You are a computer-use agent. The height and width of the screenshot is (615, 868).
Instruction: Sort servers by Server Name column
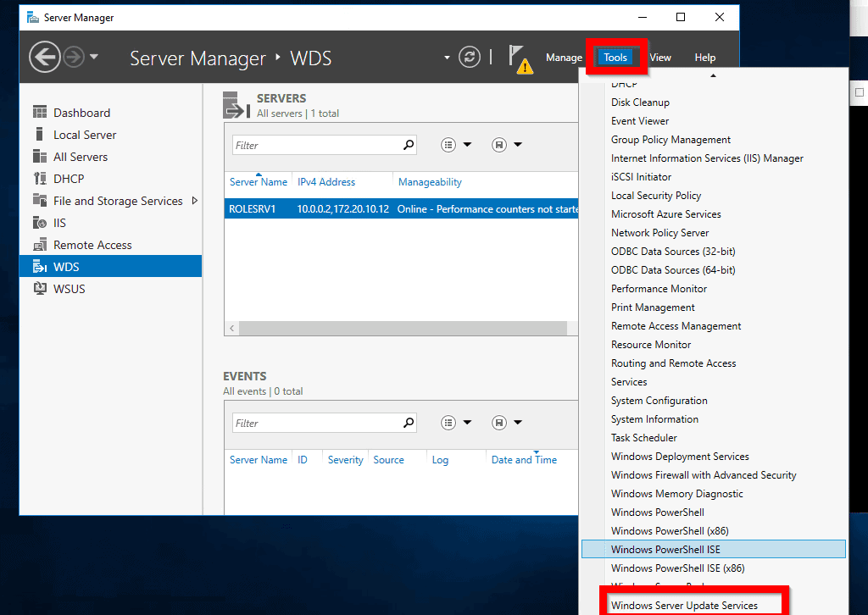[x=258, y=182]
